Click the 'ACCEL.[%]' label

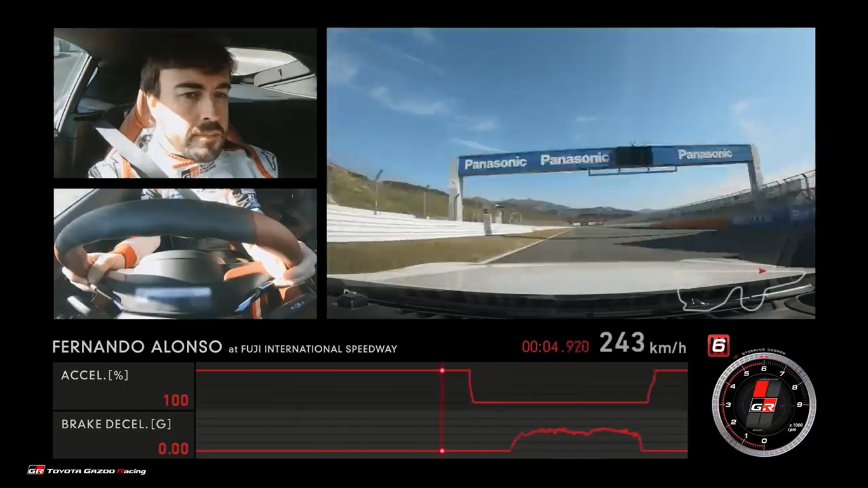tap(95, 376)
